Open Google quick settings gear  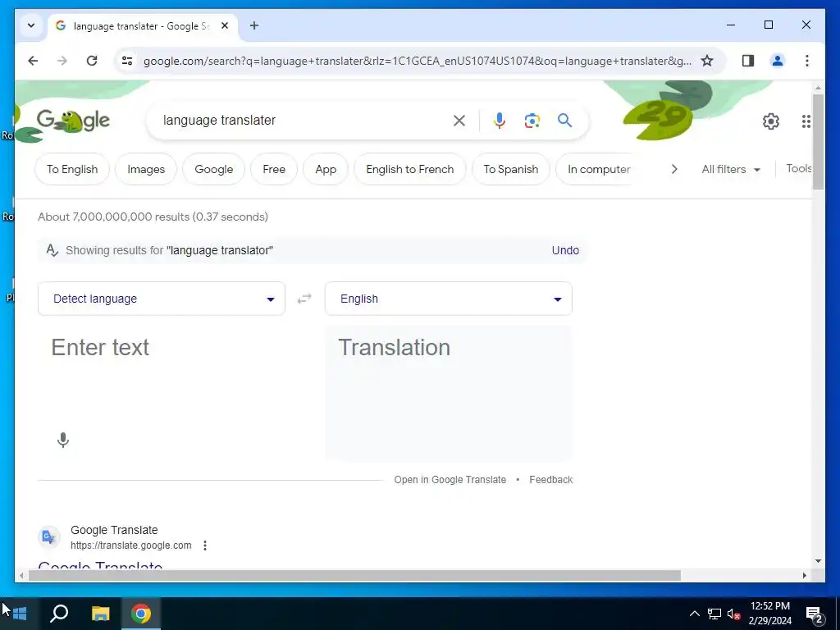(771, 121)
